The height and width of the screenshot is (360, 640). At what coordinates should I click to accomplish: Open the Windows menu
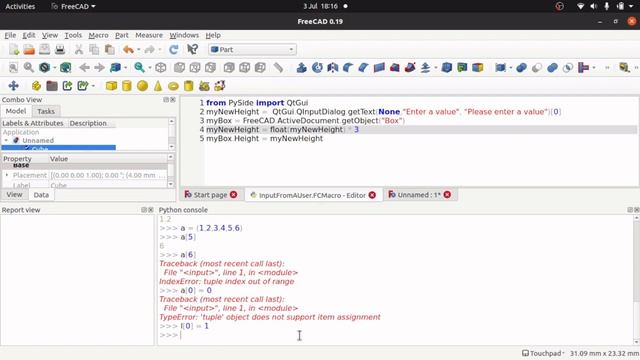tap(184, 36)
